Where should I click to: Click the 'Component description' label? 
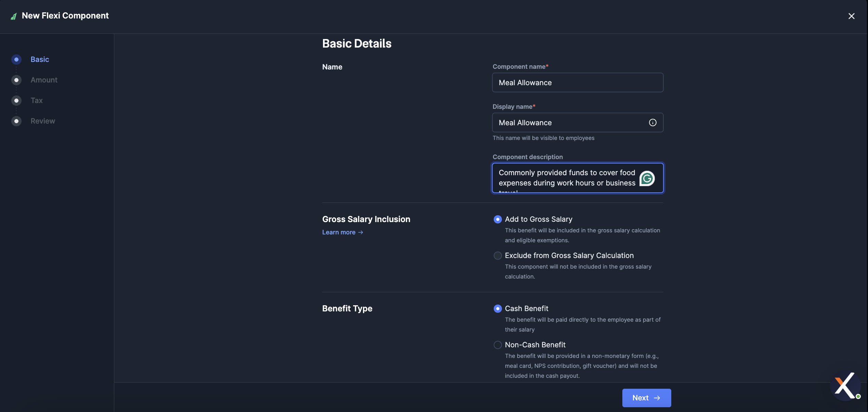click(527, 157)
